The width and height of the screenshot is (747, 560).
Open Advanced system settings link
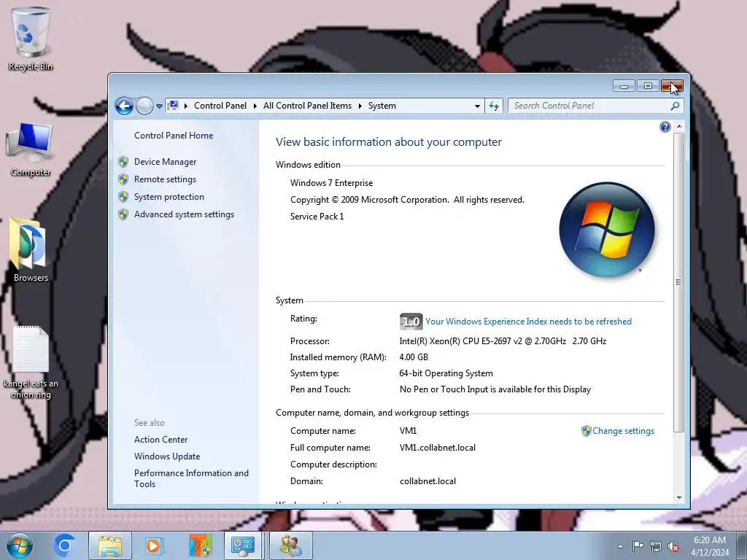click(x=184, y=214)
